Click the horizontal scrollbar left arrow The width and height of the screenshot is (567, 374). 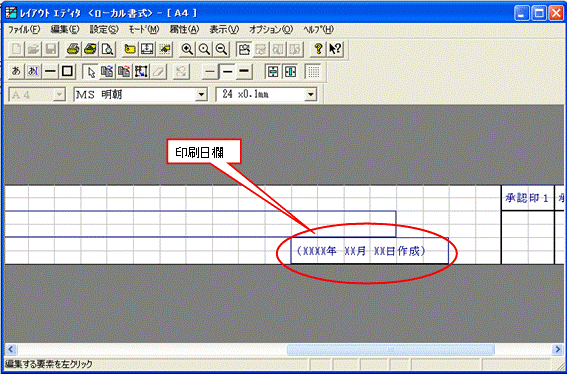(11, 349)
